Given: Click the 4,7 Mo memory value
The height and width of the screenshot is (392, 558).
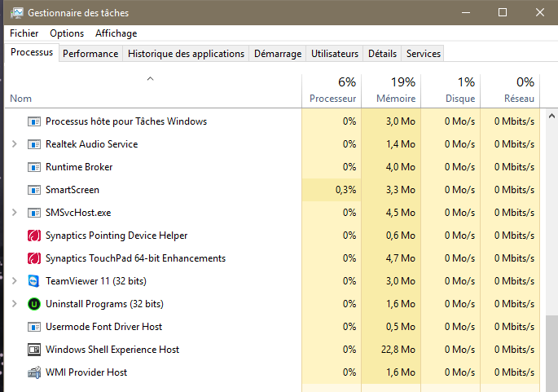Looking at the screenshot, I should coord(400,258).
